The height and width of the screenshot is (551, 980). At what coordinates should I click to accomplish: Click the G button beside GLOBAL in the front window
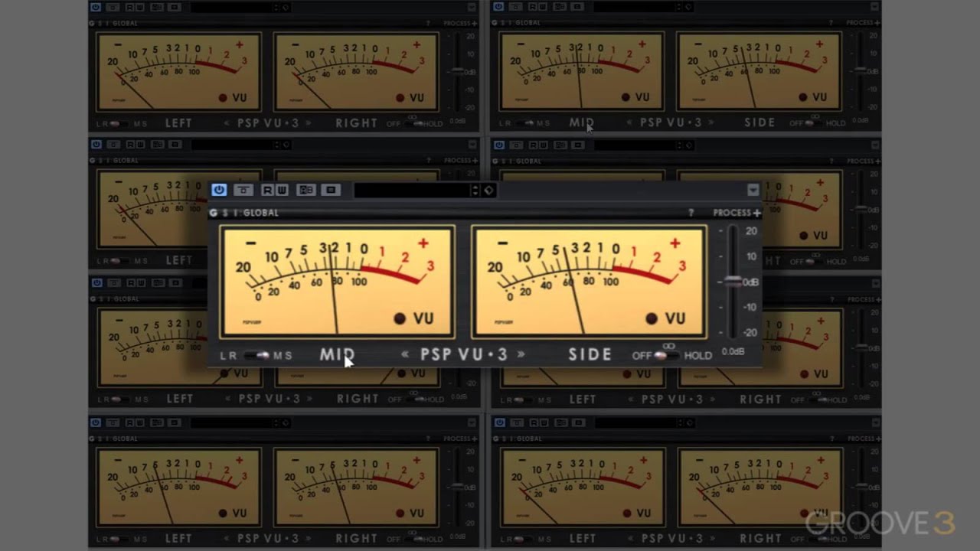[214, 213]
